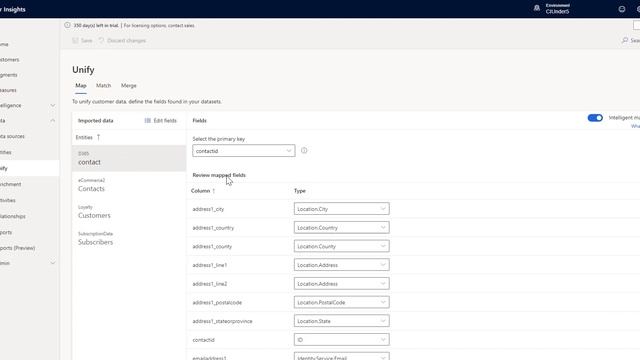Open Data sources in the sidebar
640x360 pixels.
pyautogui.click(x=12, y=136)
